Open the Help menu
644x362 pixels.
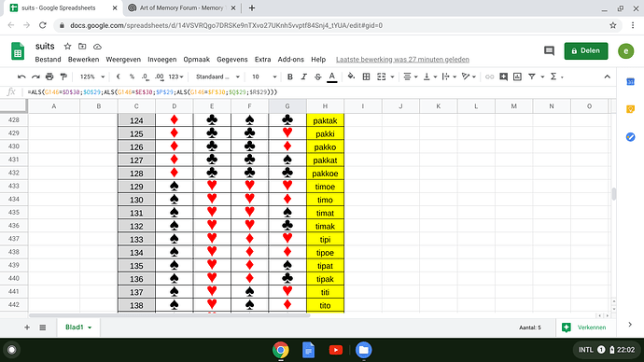[318, 60]
